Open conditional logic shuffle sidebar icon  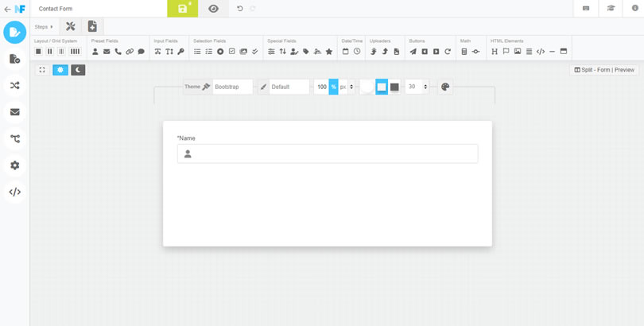coord(15,85)
